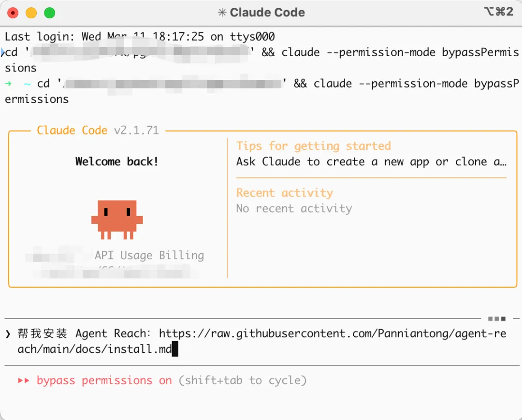Click the red double-arrow bypass permissions icon
This screenshot has height=420, width=522.
tap(24, 381)
